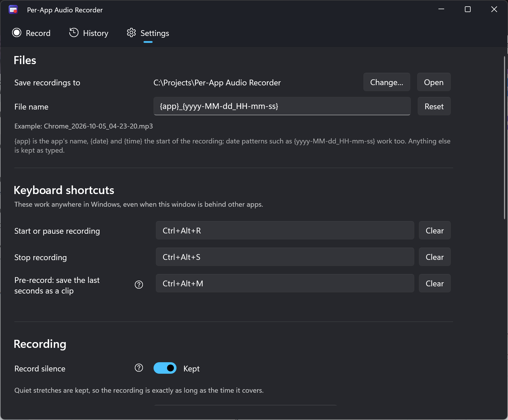The width and height of the screenshot is (508, 420).
Task: Click the Ctrl+Alt+S shortcut field
Action: (x=285, y=257)
